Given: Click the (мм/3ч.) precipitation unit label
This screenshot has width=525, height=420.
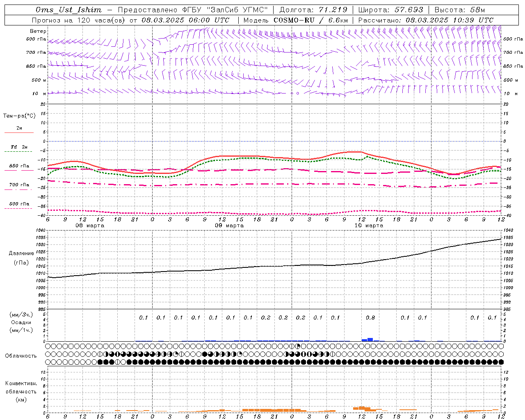Looking at the screenshot, I should [21, 315].
